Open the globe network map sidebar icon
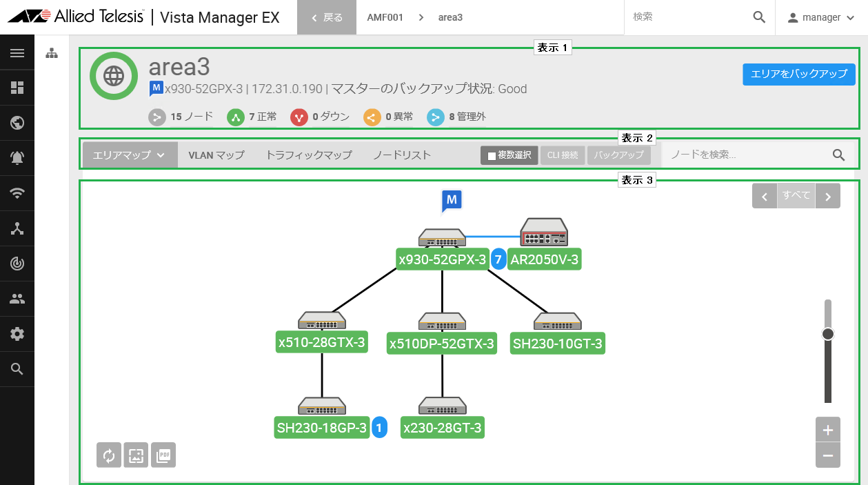This screenshot has width=868, height=485. click(17, 123)
